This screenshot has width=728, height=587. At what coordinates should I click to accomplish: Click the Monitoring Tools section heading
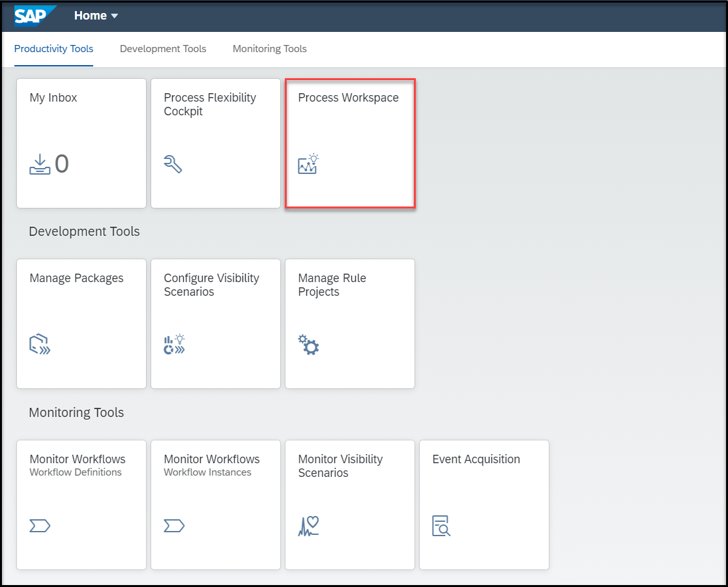coord(76,412)
